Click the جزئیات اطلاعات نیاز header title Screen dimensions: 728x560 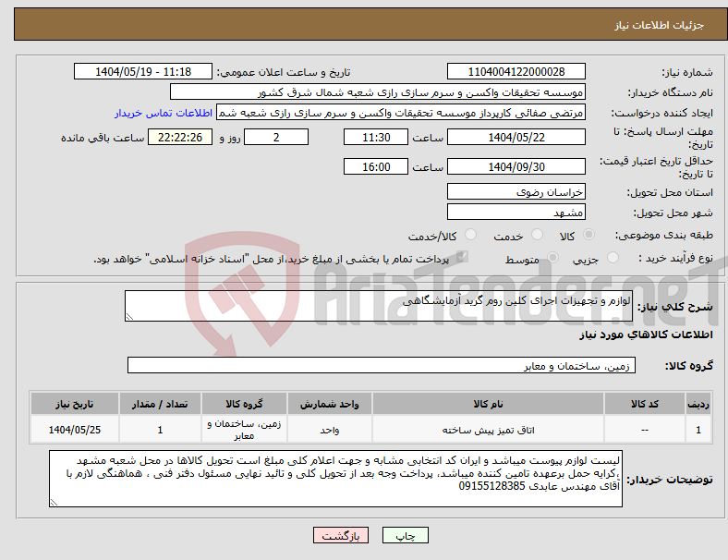660,25
